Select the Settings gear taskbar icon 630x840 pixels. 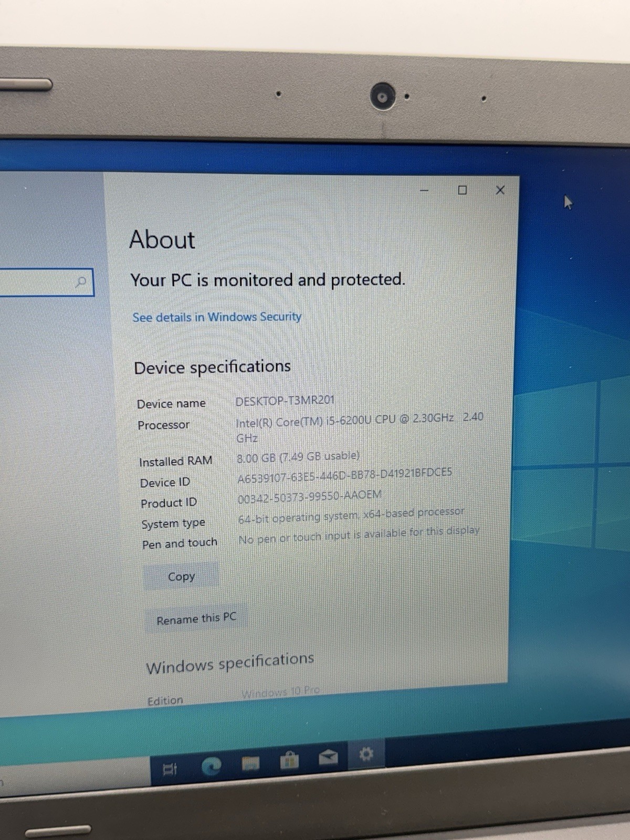coord(366,754)
